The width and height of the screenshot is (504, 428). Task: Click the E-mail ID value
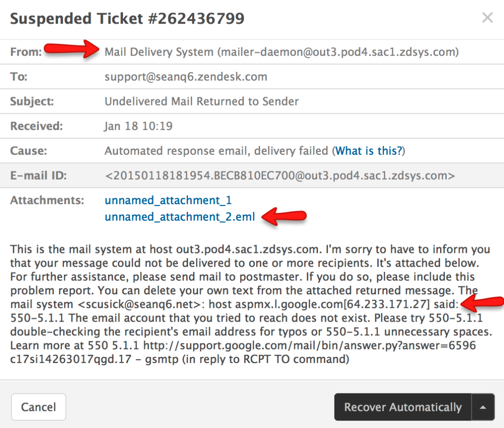tap(280, 176)
